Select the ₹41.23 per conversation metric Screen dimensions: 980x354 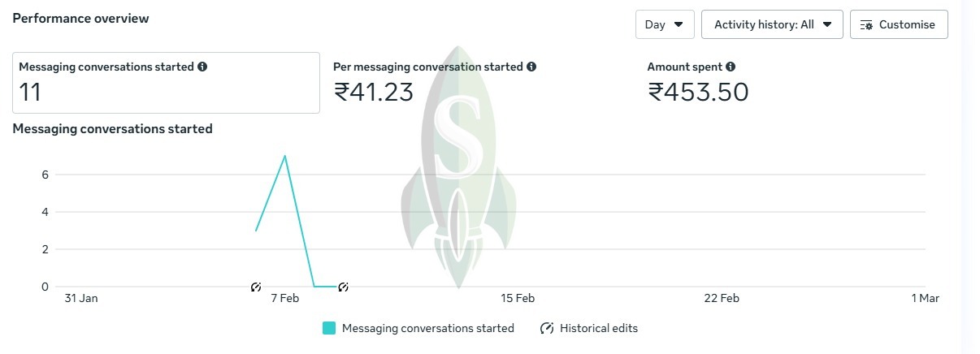374,92
